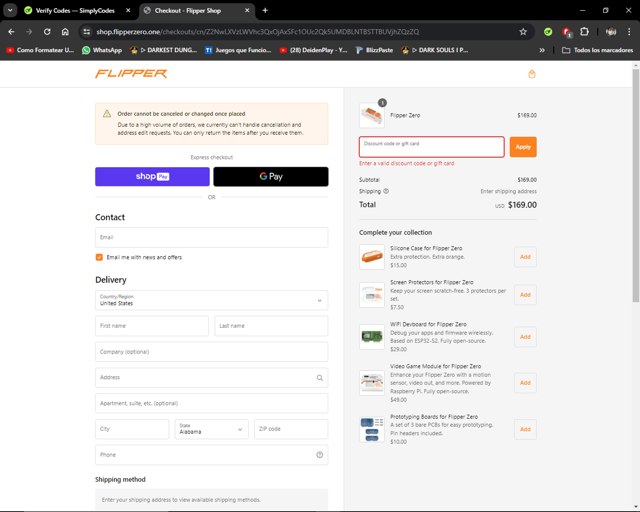Click the Company (optional) field

coord(211,352)
